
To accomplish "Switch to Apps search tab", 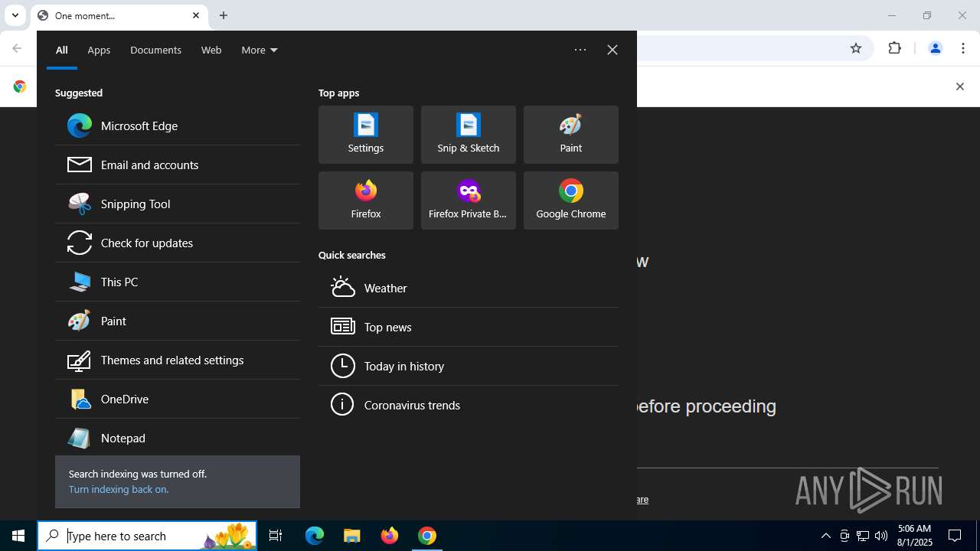I will pos(99,50).
